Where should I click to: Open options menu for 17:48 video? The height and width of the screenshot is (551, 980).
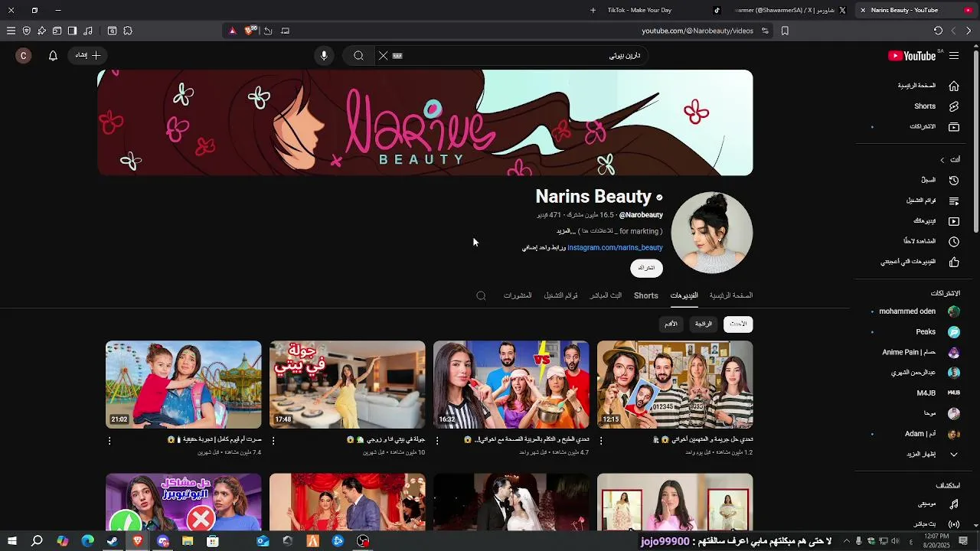(273, 441)
